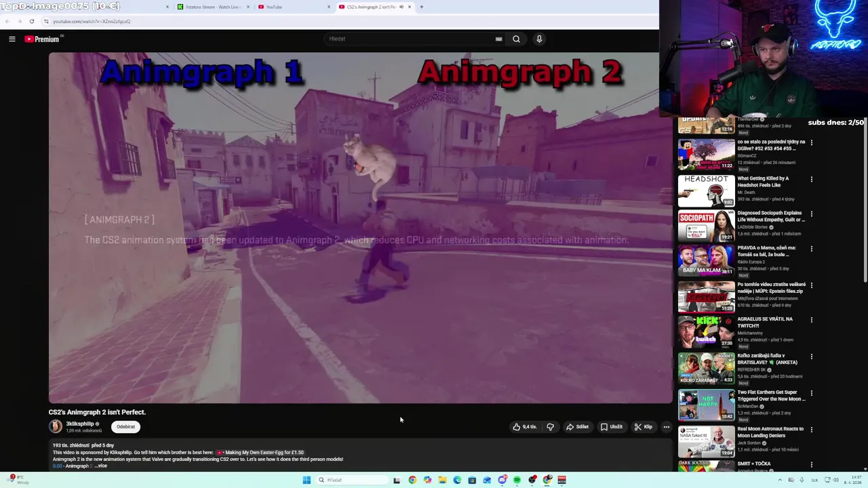This screenshot has height=488, width=868.
Task: Open Spotify from the taskbar
Action: (x=517, y=480)
